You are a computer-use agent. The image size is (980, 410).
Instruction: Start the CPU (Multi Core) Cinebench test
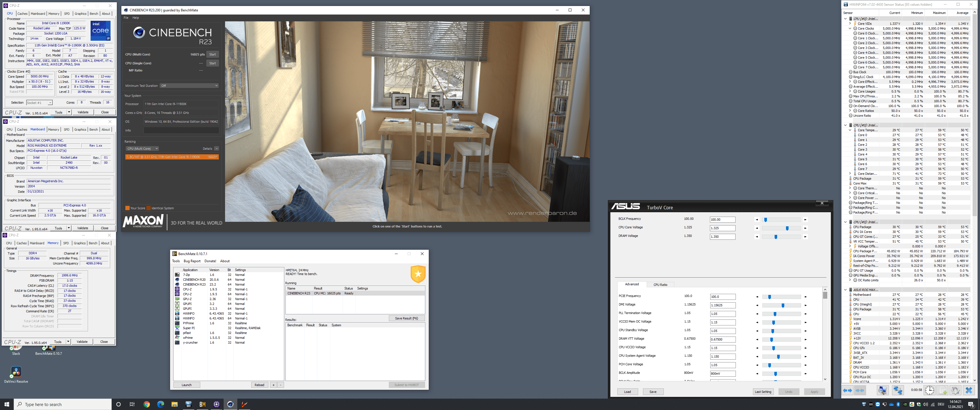[x=212, y=54]
